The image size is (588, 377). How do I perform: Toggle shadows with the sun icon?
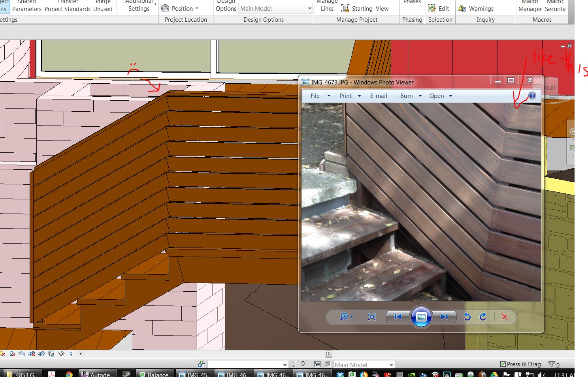click(2, 353)
